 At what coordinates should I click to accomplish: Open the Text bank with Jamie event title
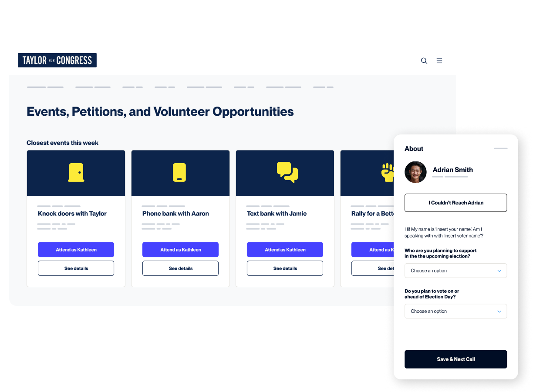276,213
